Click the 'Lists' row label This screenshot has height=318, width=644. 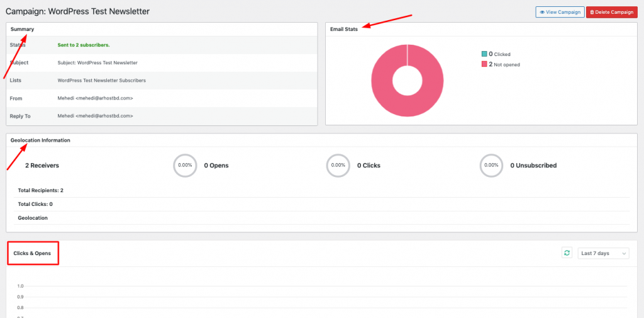pos(16,81)
